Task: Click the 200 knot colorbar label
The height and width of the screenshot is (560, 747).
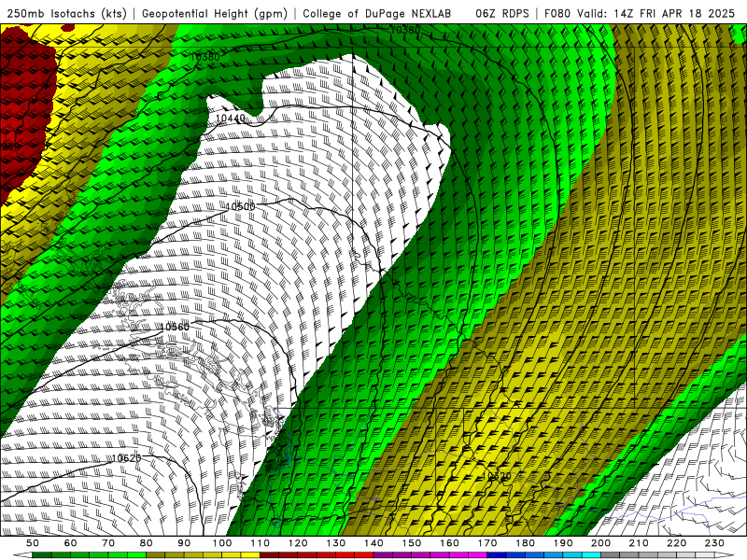Action: point(600,543)
